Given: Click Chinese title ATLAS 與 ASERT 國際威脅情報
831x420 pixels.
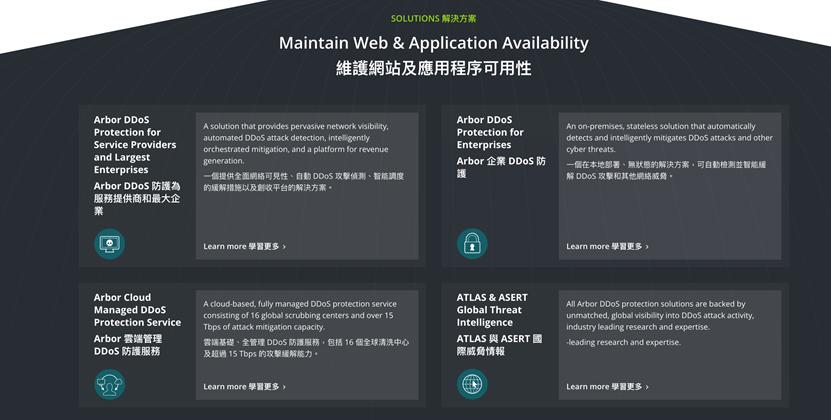Looking at the screenshot, I should pyautogui.click(x=499, y=345).
